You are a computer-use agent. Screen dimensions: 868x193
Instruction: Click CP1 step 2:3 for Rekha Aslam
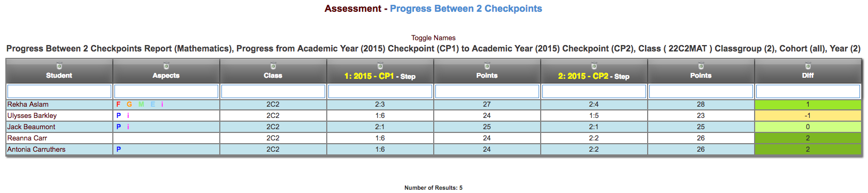point(380,105)
